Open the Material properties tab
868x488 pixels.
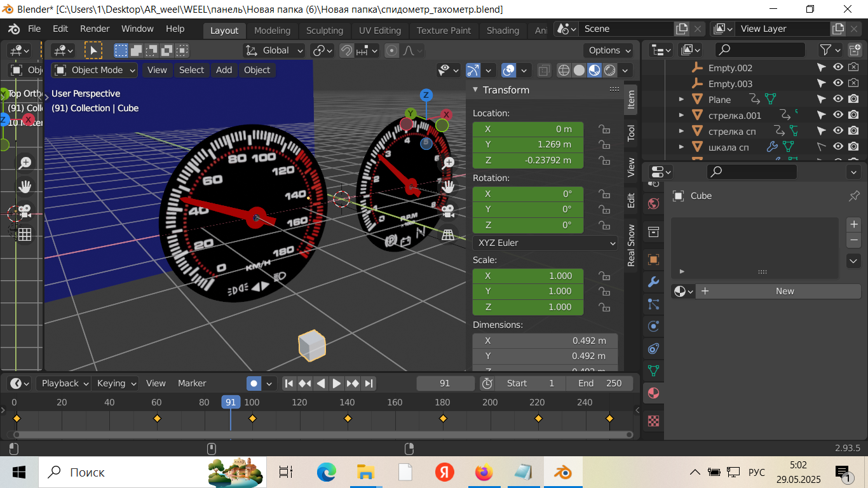pyautogui.click(x=653, y=393)
